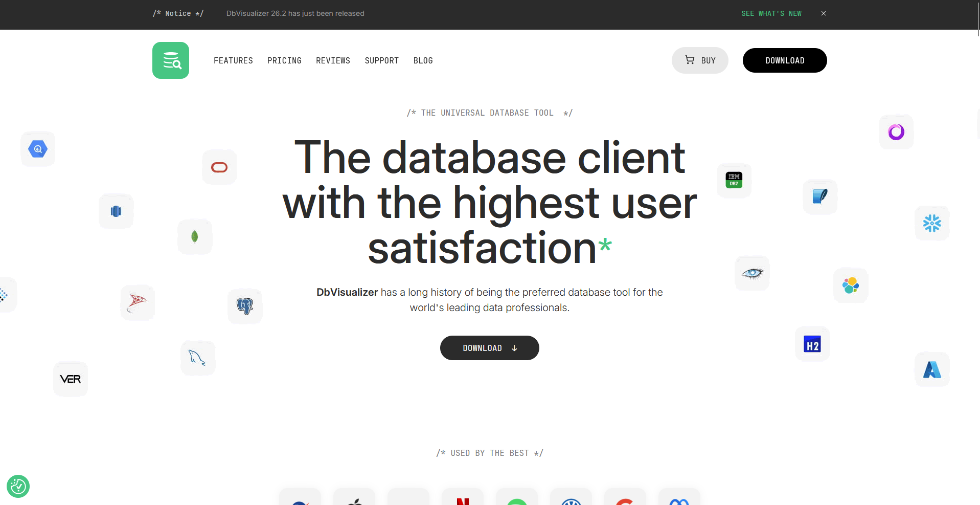This screenshot has height=505, width=980.
Task: Click the MongoDB green leaf icon
Action: [x=195, y=236]
